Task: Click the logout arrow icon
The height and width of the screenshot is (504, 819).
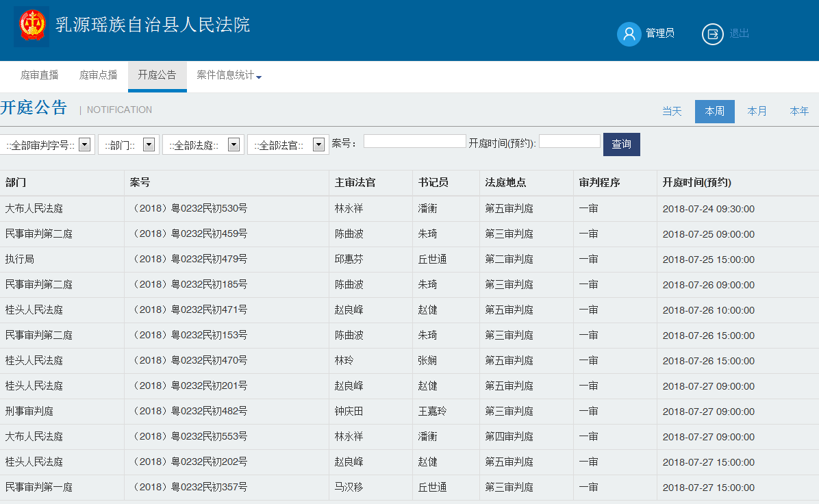Action: 712,34
